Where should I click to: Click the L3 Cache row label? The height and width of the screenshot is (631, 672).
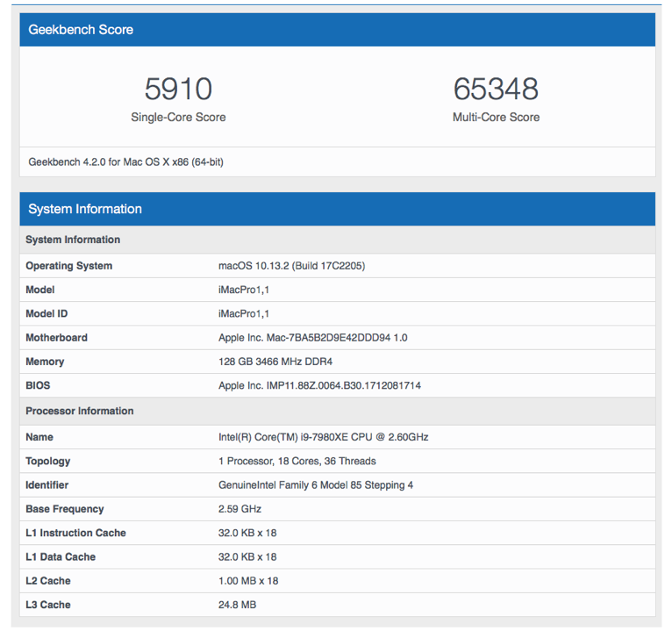pos(48,605)
